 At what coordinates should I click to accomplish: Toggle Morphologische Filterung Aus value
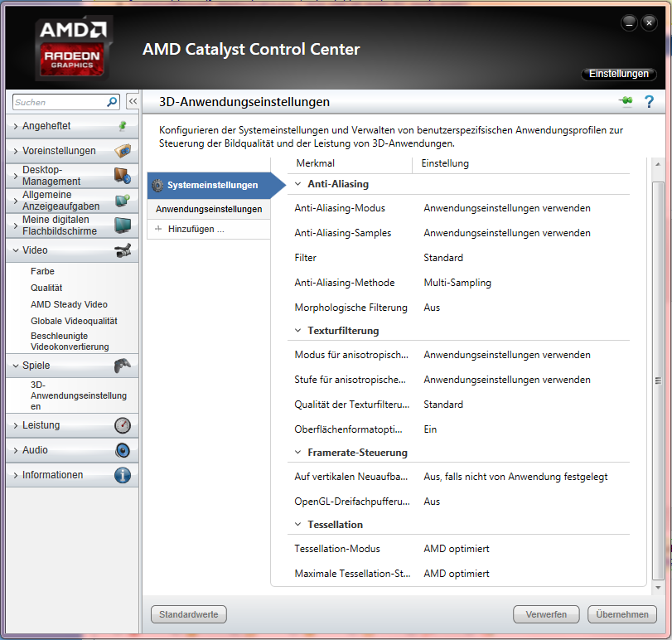click(432, 308)
